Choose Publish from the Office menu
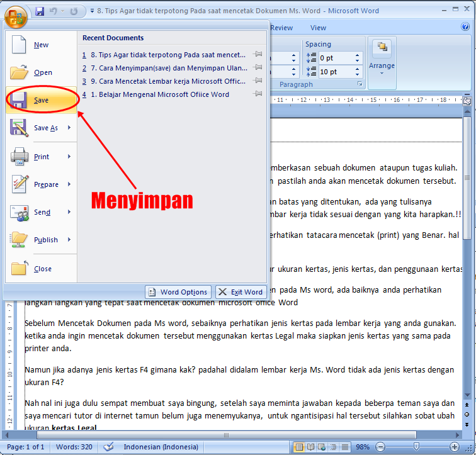Image resolution: width=476 pixels, height=455 pixels. point(41,240)
